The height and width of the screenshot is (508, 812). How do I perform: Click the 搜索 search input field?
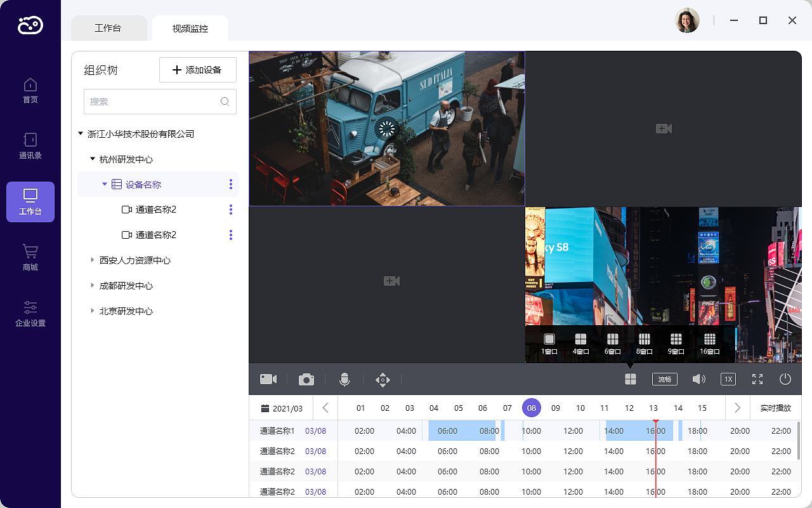point(160,102)
